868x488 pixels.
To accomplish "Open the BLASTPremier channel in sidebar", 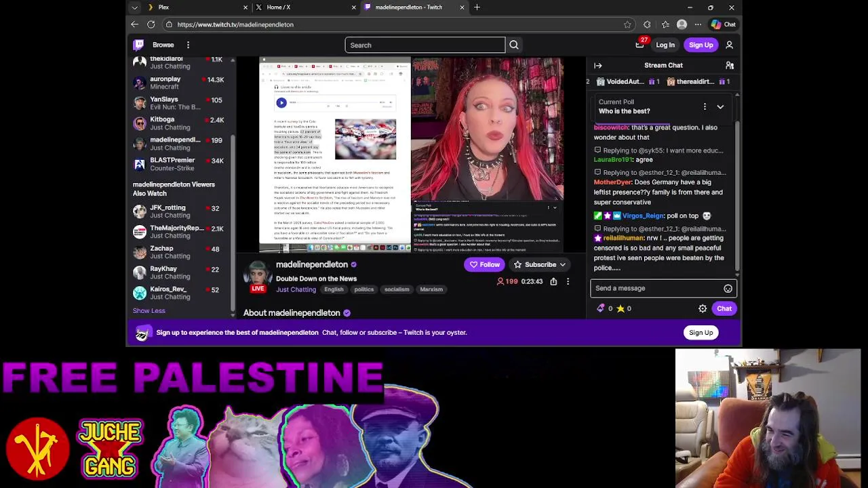I will pyautogui.click(x=179, y=164).
